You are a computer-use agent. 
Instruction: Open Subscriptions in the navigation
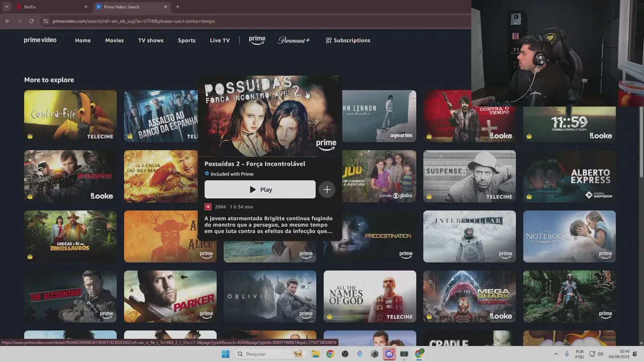[348, 40]
